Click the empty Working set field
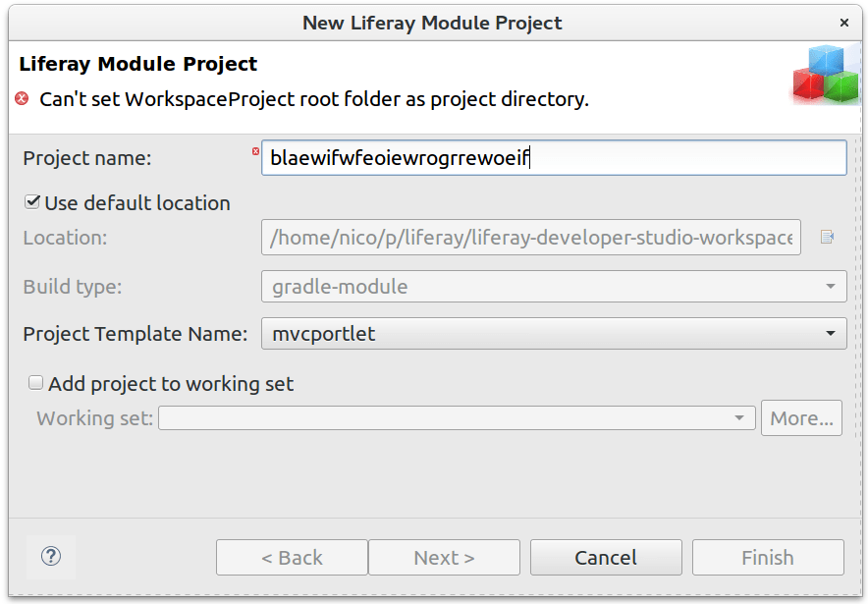 pyautogui.click(x=442, y=417)
